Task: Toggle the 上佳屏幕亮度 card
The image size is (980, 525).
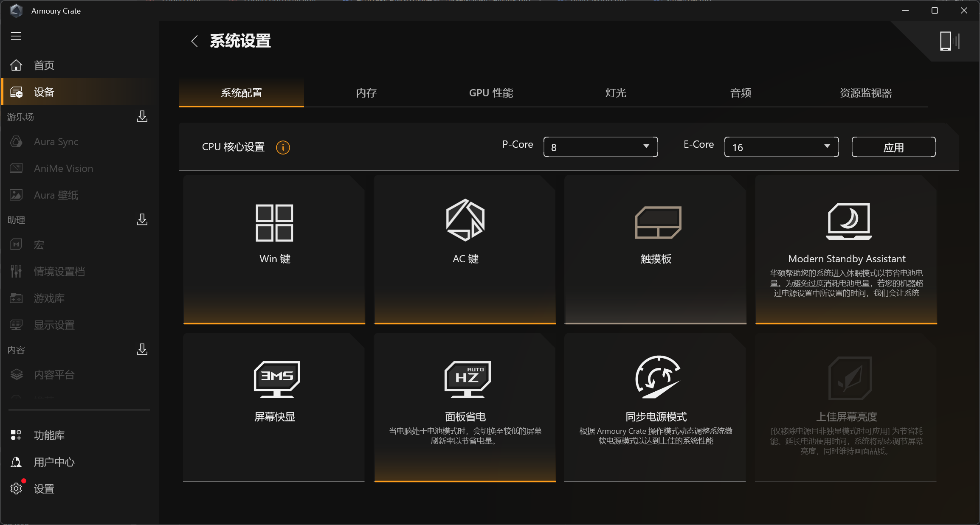Action: click(x=846, y=408)
